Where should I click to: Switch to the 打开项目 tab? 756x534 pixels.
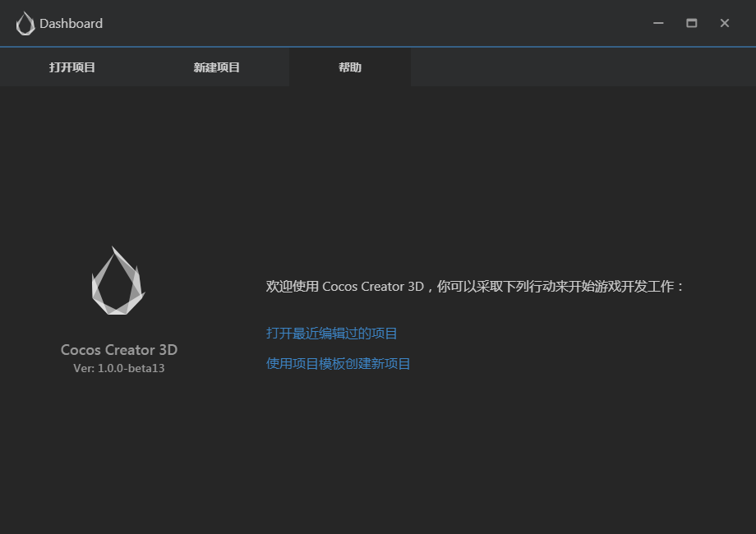click(71, 67)
